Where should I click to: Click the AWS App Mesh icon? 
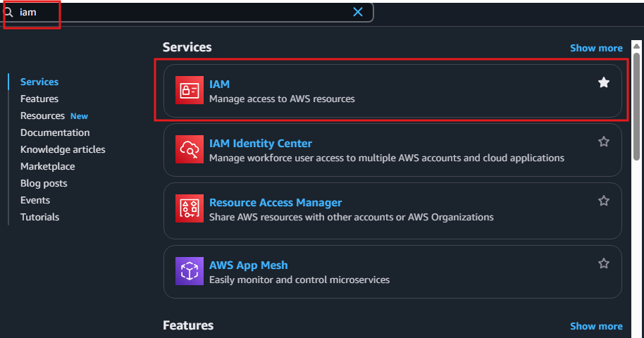click(x=190, y=271)
